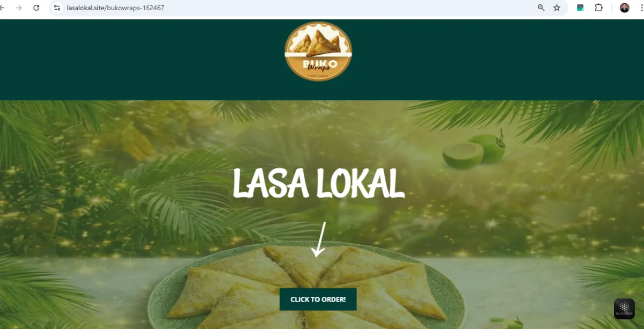Go back using the browser back arrow
Screen dimensions: 644x329
tap(2, 8)
